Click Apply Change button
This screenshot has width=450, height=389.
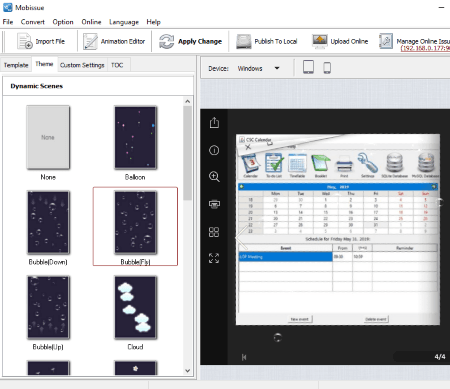[190, 41]
